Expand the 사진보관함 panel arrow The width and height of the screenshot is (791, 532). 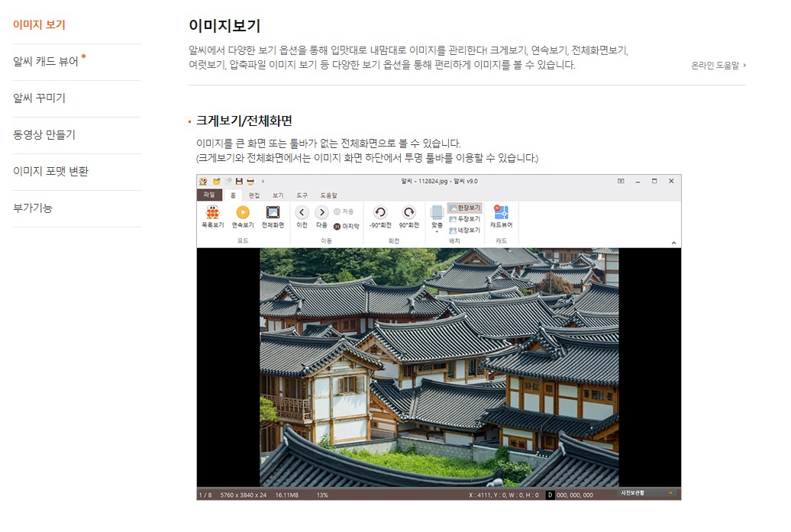pyautogui.click(x=670, y=493)
